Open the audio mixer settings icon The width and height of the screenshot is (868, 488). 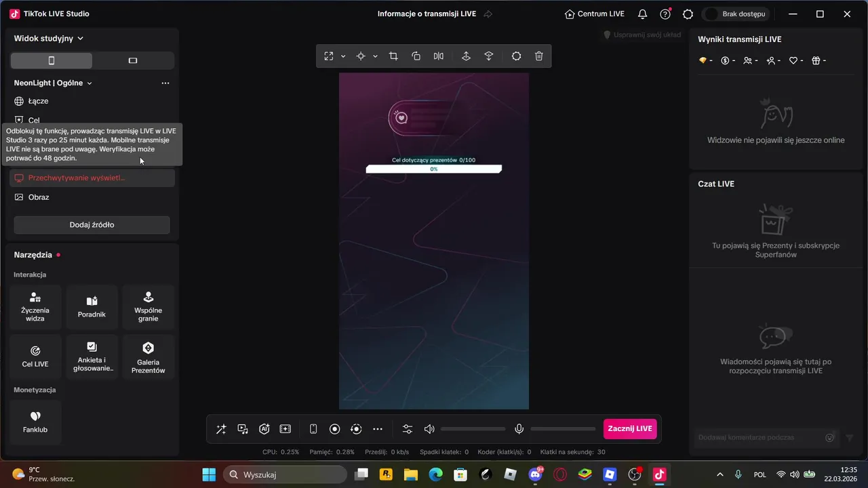pos(408,429)
